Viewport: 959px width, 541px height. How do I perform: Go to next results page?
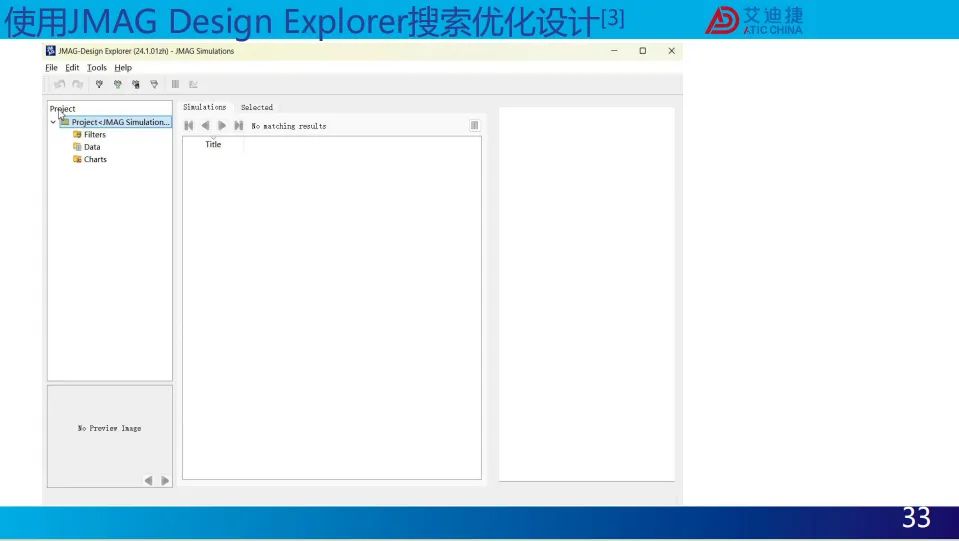click(x=222, y=125)
